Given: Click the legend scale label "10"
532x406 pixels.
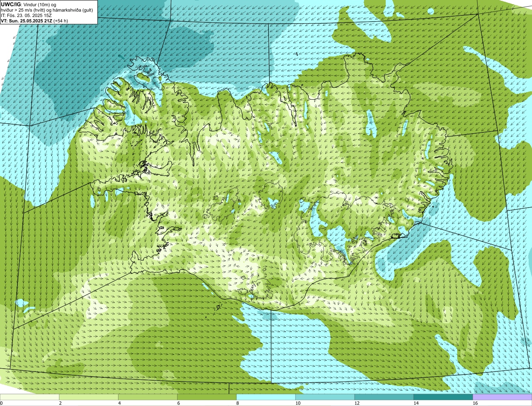Looking at the screenshot, I should (x=298, y=403).
